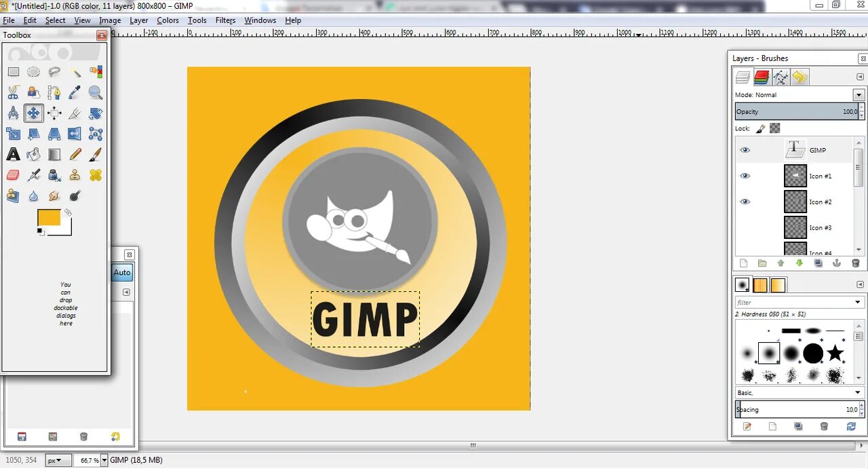Select the Move tool in Toolbox

(x=33, y=113)
